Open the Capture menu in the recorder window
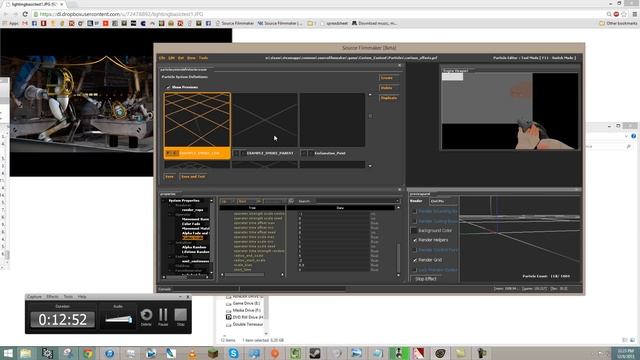Image resolution: width=640 pixels, height=360 pixels. (34, 297)
